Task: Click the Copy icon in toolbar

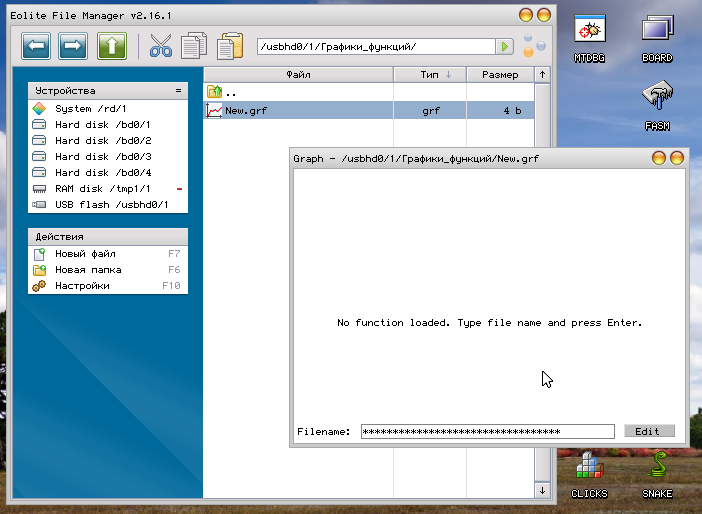Action: 195,46
